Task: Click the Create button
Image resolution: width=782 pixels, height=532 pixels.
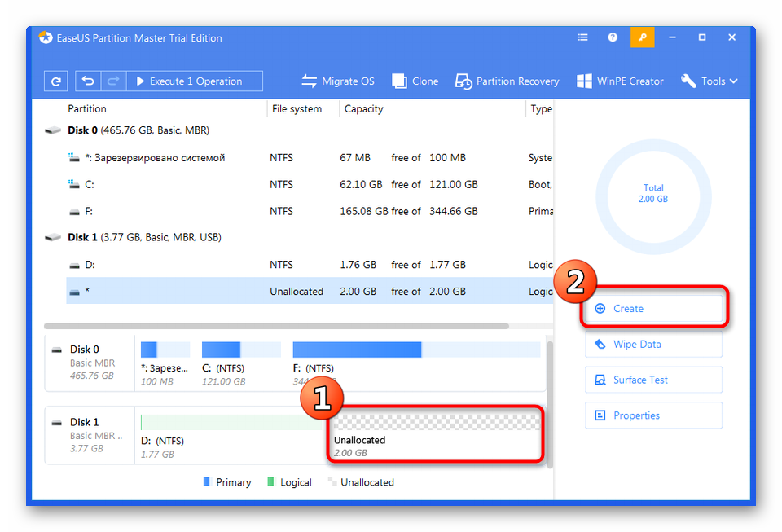Action: (653, 309)
